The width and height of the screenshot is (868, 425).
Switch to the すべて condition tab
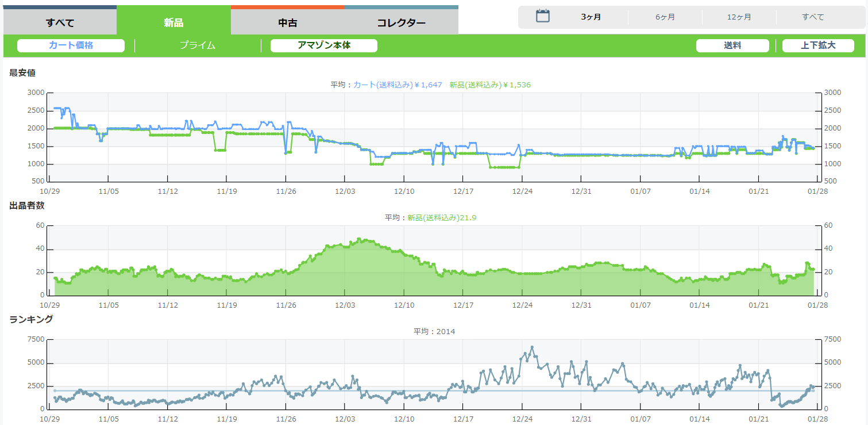click(x=60, y=23)
